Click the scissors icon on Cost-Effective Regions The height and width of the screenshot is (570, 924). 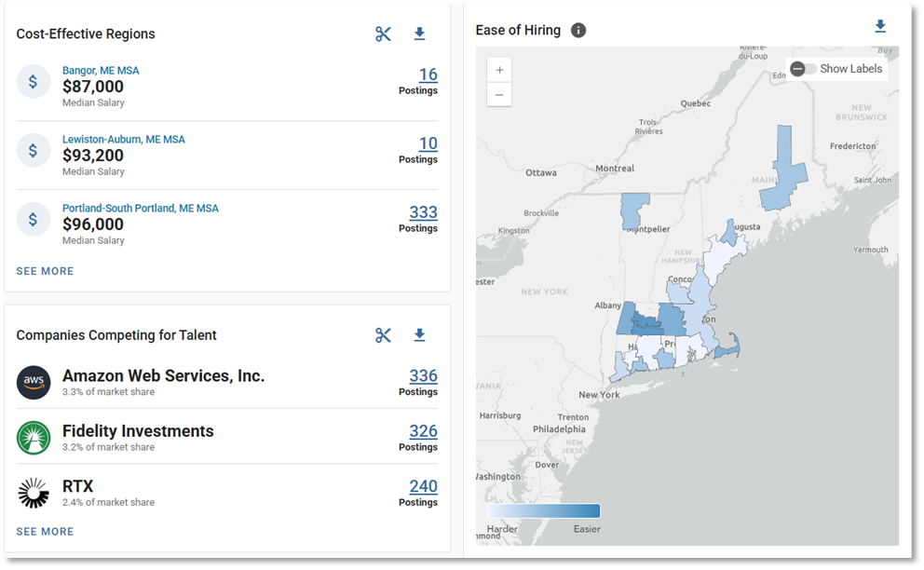383,34
